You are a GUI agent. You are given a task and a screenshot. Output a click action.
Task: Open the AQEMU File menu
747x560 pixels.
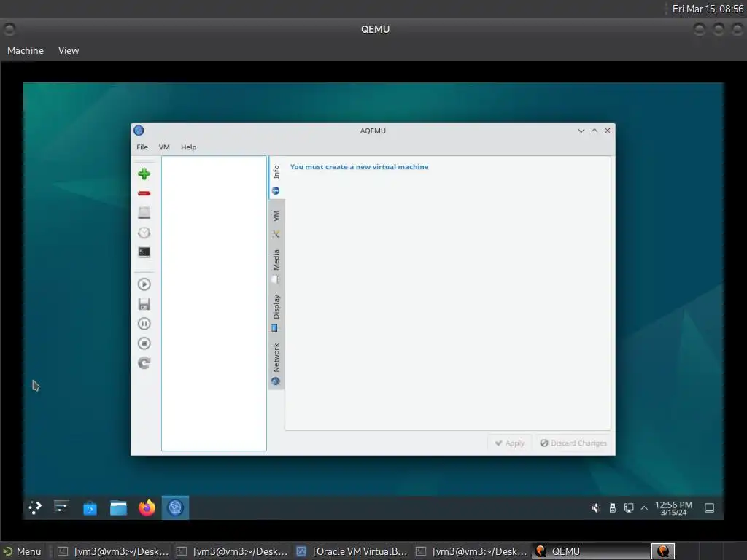click(x=142, y=147)
